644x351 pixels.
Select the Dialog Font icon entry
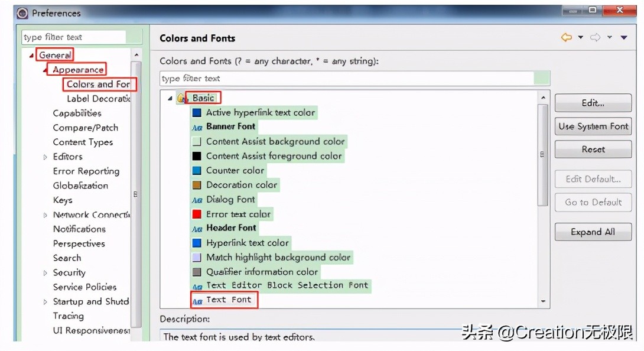pos(197,200)
